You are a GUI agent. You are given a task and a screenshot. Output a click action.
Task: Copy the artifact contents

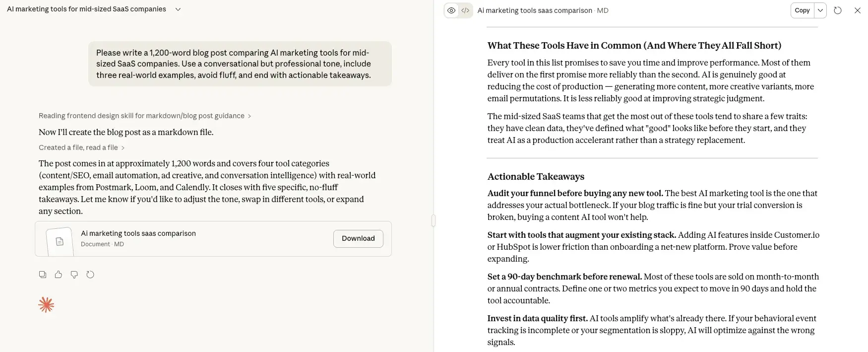pyautogui.click(x=802, y=10)
